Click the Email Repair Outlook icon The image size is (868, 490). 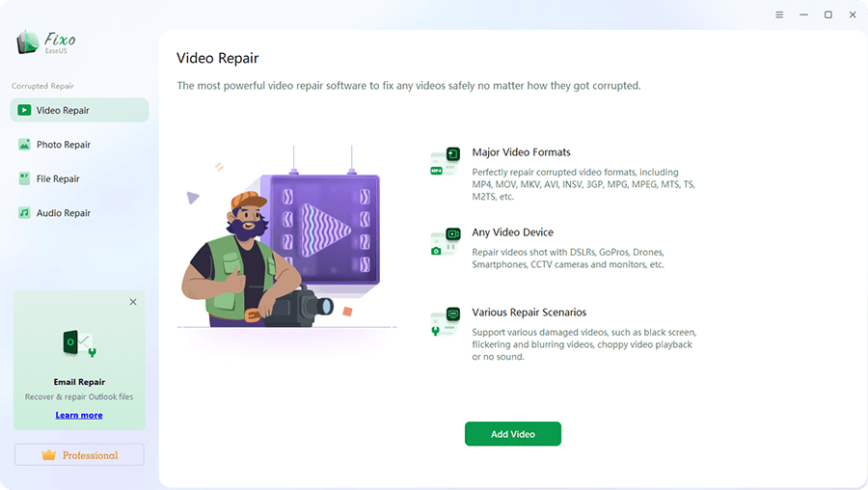(79, 343)
